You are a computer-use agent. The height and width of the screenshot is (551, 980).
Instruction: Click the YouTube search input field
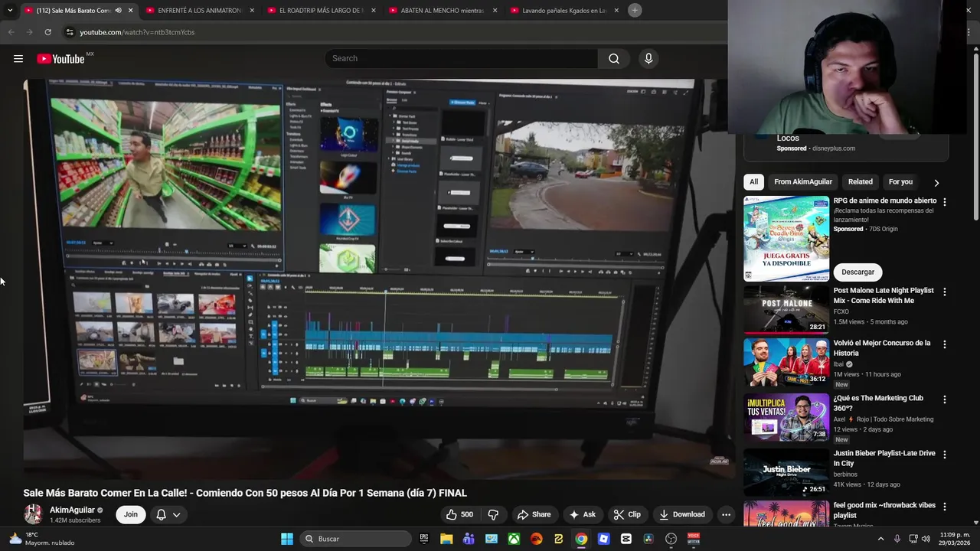point(462,59)
